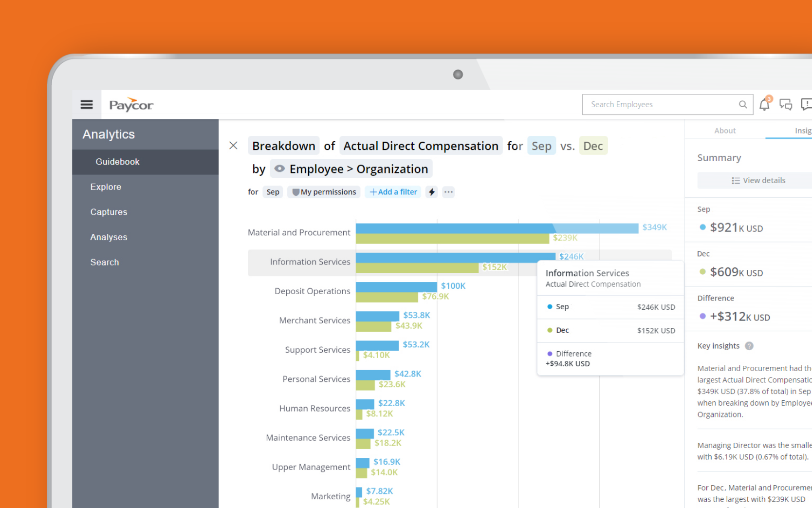Viewport: 812px width, 508px height.
Task: Click the $349K bar value
Action: tap(655, 227)
